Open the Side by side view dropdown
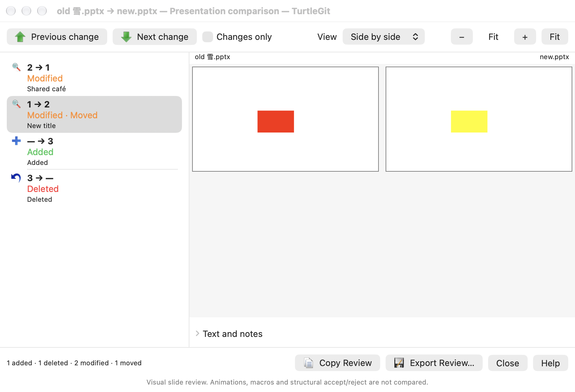Screen dimensions: 575x392 click(384, 36)
